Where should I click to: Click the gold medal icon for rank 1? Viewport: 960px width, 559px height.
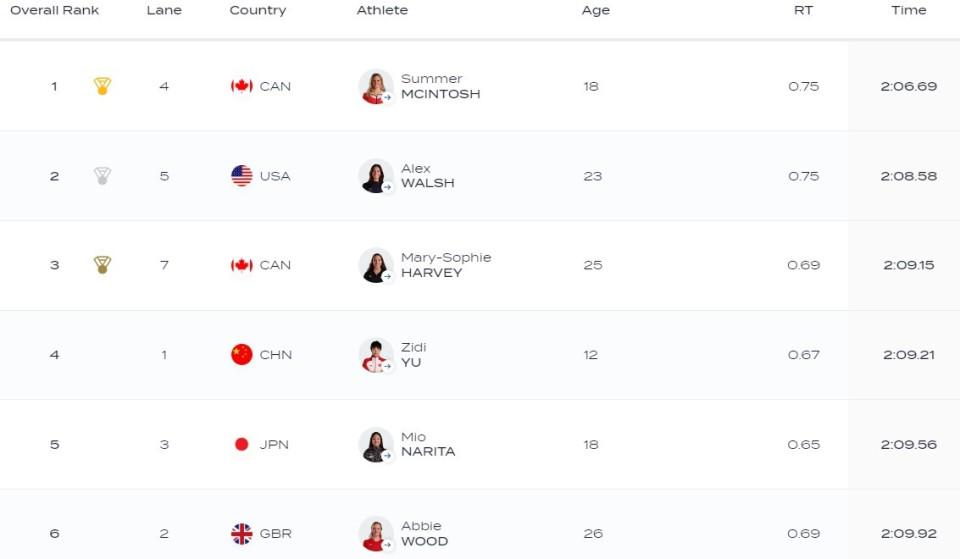(x=102, y=86)
